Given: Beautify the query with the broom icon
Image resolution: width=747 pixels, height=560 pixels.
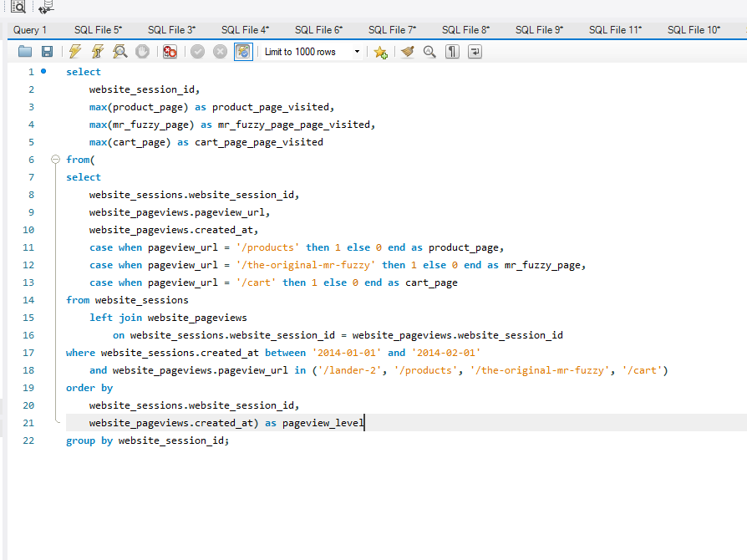Looking at the screenshot, I should 407,52.
